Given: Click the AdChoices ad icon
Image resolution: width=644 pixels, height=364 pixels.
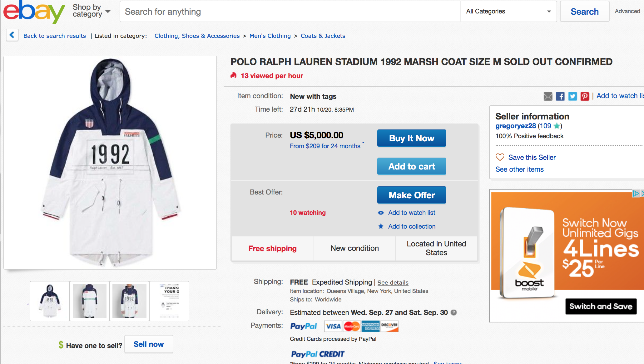Looking at the screenshot, I should [x=635, y=194].
